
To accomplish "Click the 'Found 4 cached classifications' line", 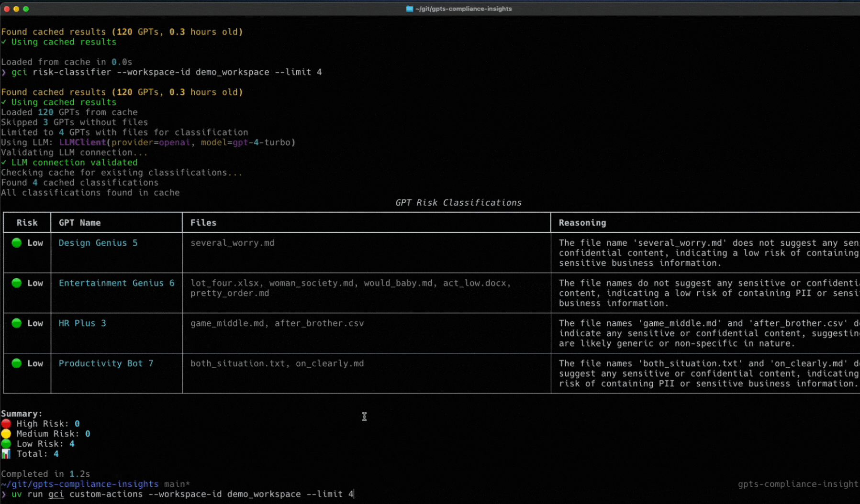I will (x=79, y=183).
